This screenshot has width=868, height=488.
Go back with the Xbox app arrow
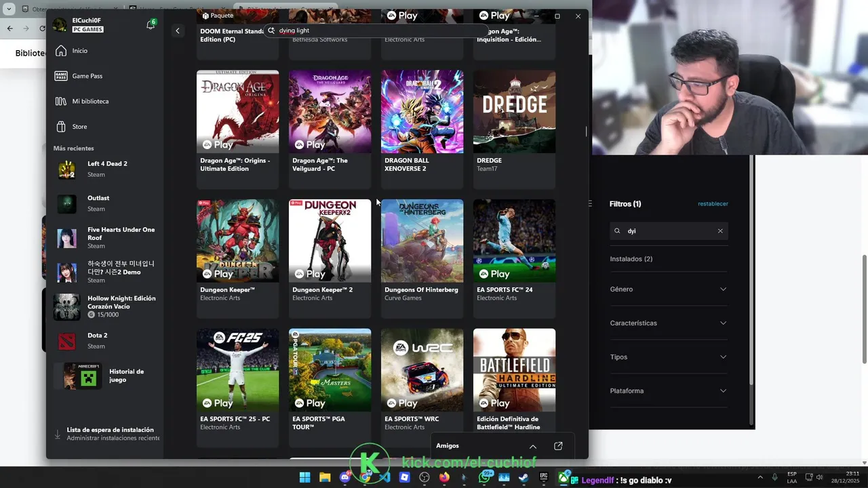pyautogui.click(x=178, y=30)
